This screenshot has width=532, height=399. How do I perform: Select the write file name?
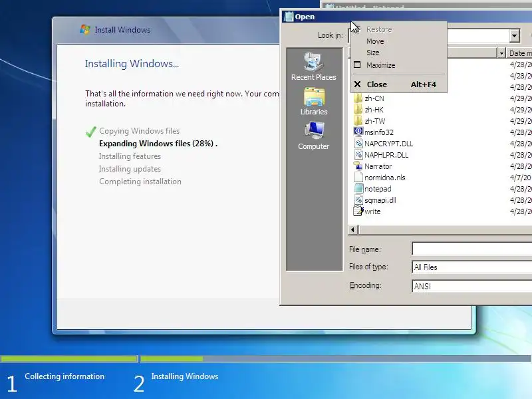372,211
